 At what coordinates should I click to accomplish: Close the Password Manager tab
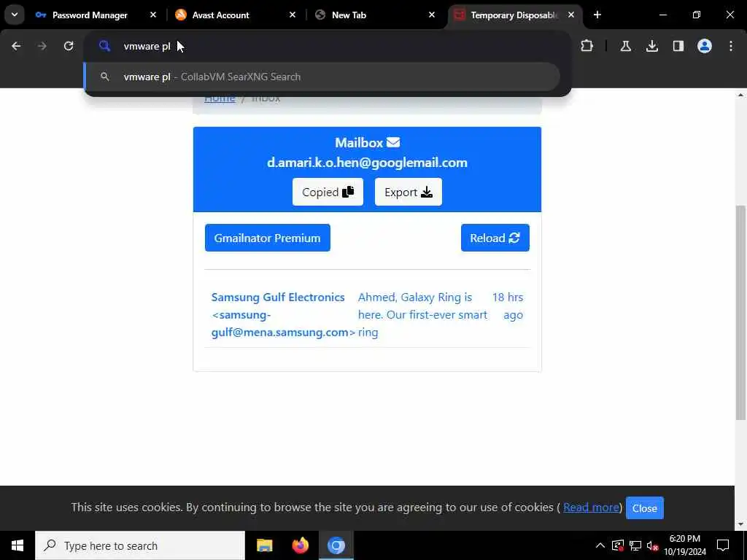coord(153,15)
